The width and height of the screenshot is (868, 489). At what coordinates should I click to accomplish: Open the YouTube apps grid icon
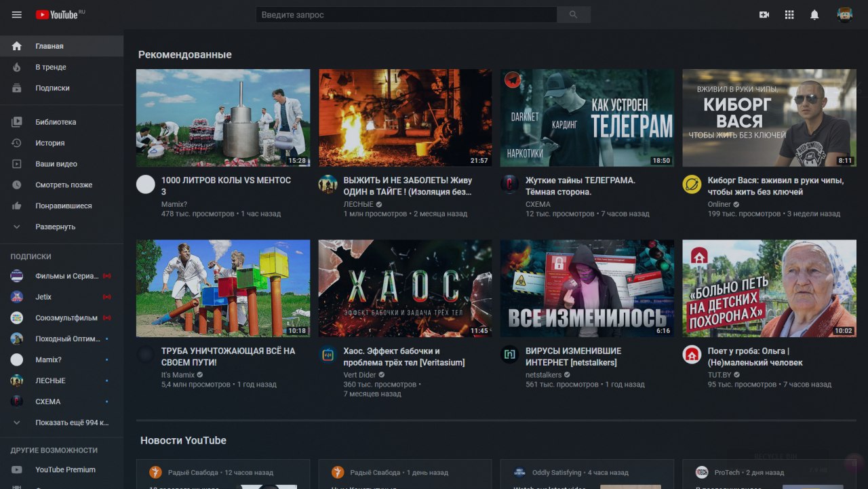pos(789,15)
